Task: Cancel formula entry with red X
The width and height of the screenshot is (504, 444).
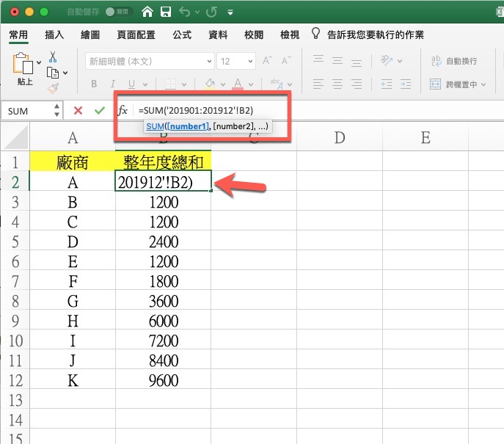Action: point(78,111)
